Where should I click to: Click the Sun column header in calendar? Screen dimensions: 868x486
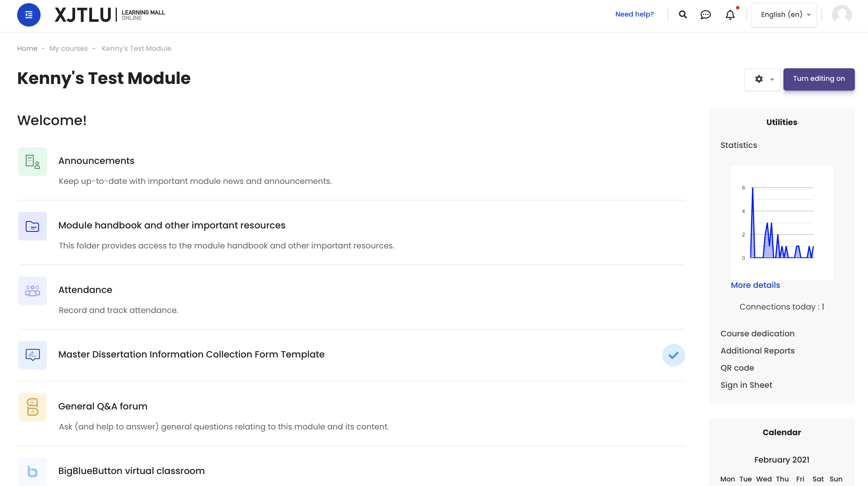pyautogui.click(x=836, y=479)
